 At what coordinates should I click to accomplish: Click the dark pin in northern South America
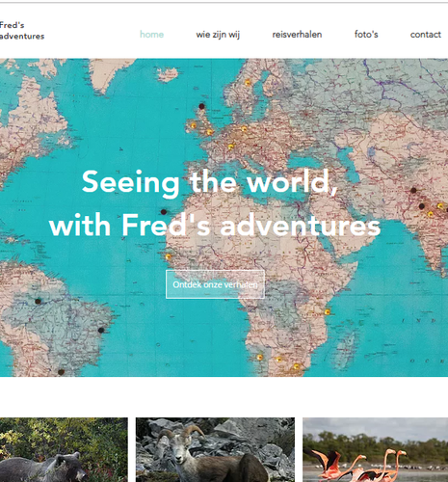38,301
